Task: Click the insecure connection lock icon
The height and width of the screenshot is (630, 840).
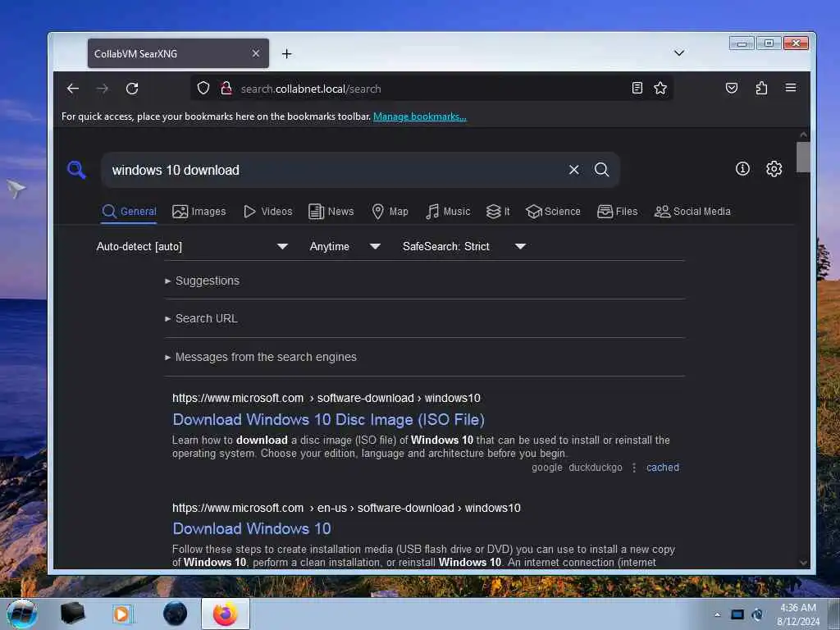Action: (226, 88)
